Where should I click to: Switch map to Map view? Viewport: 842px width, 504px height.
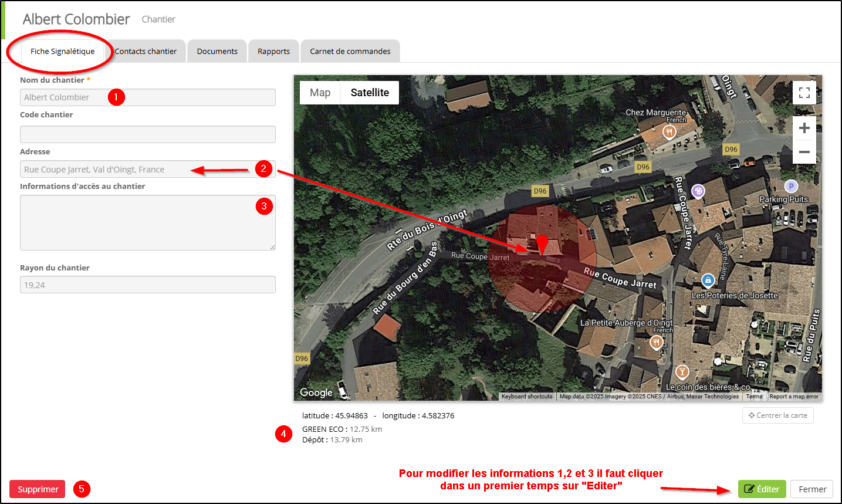(320, 93)
